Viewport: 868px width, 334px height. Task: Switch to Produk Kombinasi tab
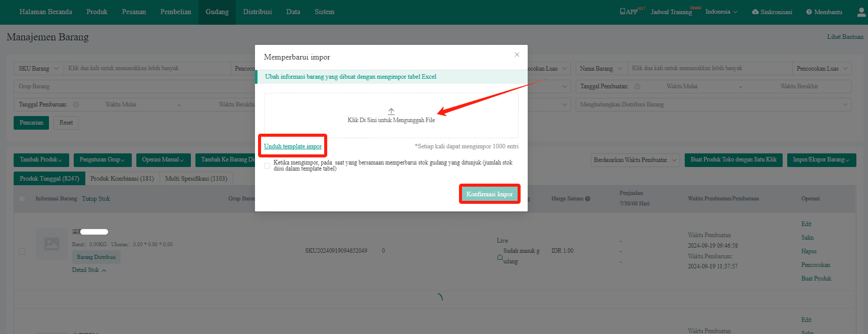[122, 179]
